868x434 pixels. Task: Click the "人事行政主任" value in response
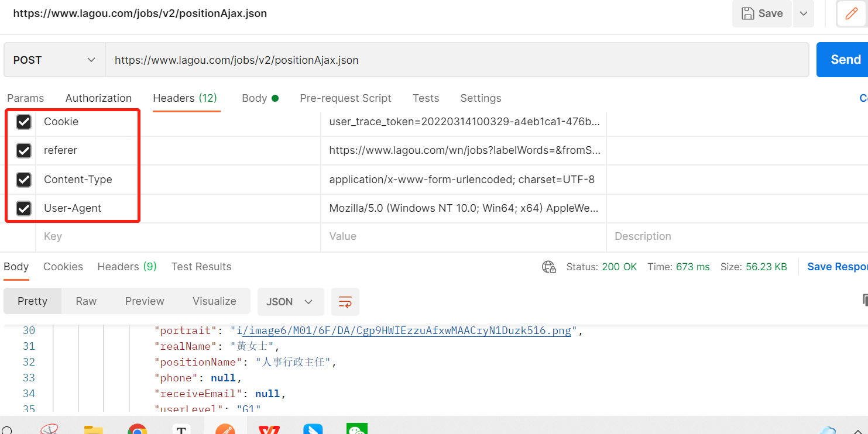(x=294, y=362)
